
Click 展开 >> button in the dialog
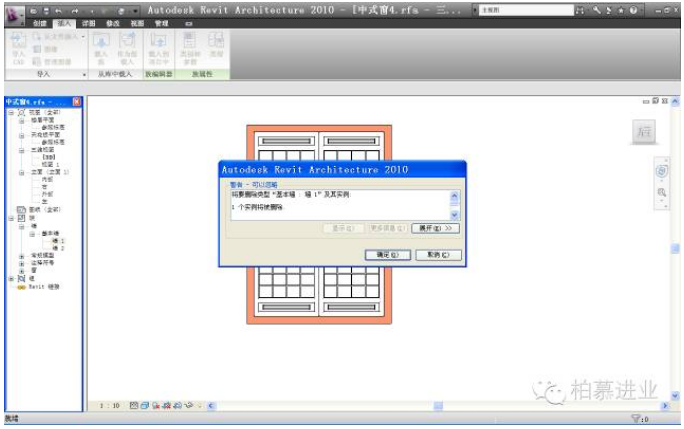[x=435, y=228]
